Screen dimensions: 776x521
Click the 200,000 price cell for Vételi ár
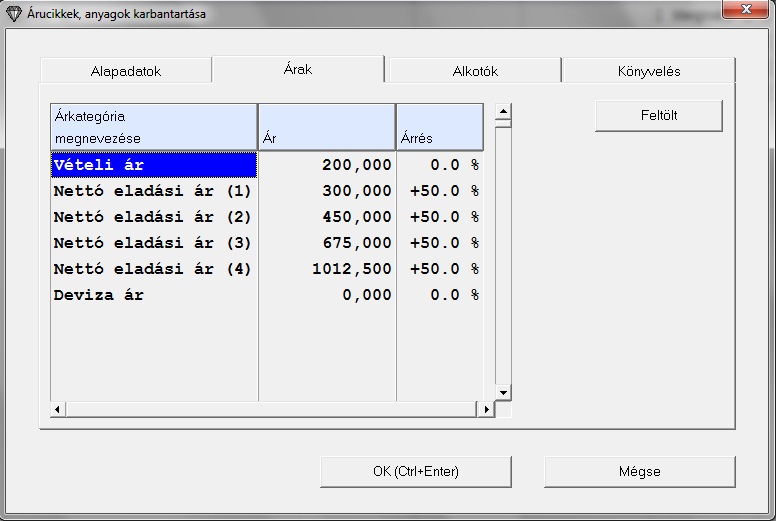(327, 164)
